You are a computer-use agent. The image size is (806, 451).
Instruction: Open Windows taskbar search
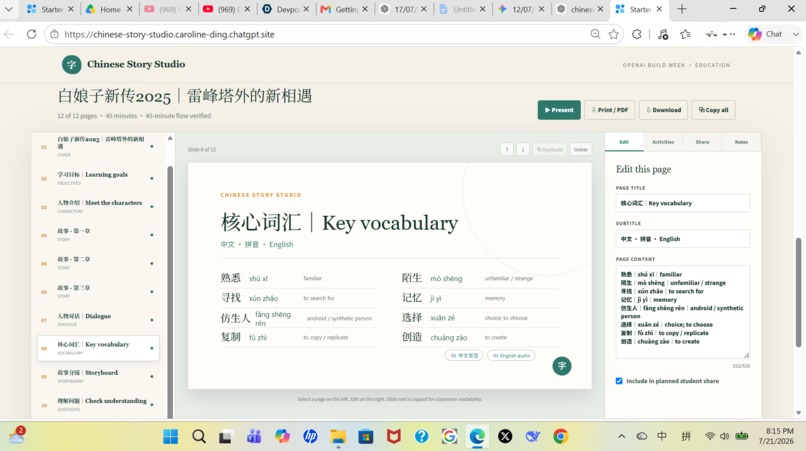199,437
